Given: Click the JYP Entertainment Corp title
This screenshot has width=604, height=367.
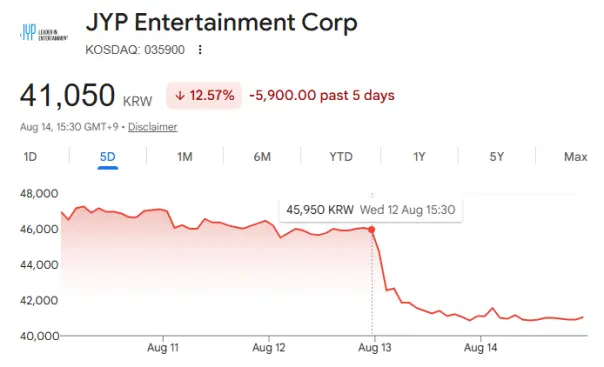Looking at the screenshot, I should click(x=221, y=23).
